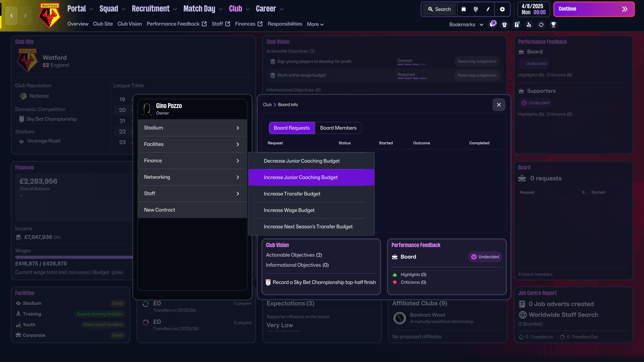
Task: Click the transfers refresh arrows shortcut icon
Action: pos(541,24)
